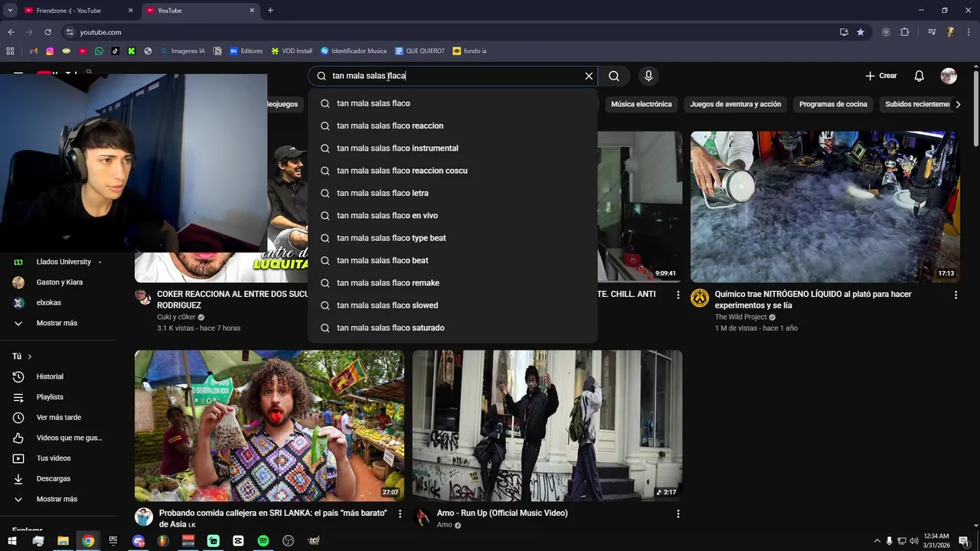Open 'Ver más tarde' in the sidebar
The image size is (980, 551).
pos(58,417)
